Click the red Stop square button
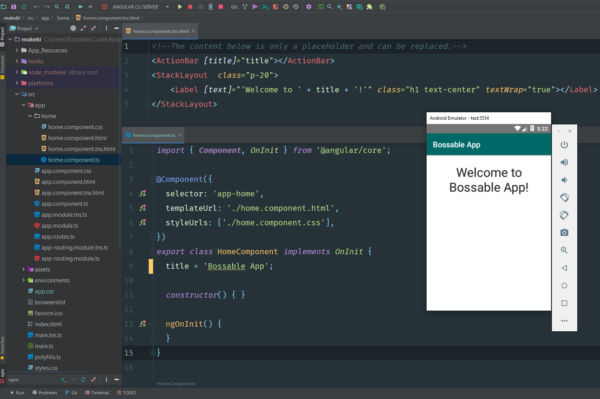Viewport: 600px width, 399px height. pos(221,7)
